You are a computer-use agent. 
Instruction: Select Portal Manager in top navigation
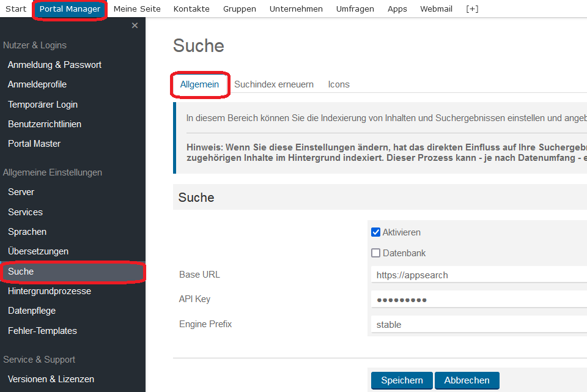[x=70, y=9]
